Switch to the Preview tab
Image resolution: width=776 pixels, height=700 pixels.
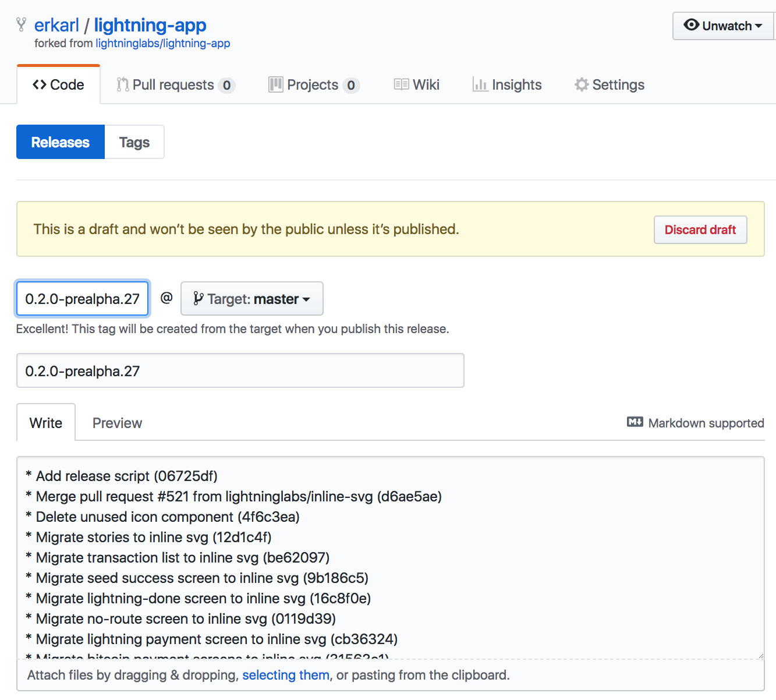[117, 423]
